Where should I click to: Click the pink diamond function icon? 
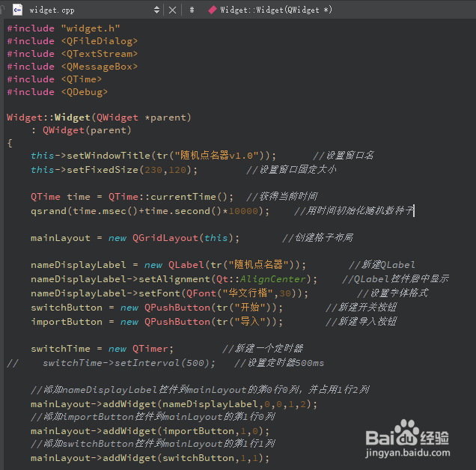pos(213,10)
